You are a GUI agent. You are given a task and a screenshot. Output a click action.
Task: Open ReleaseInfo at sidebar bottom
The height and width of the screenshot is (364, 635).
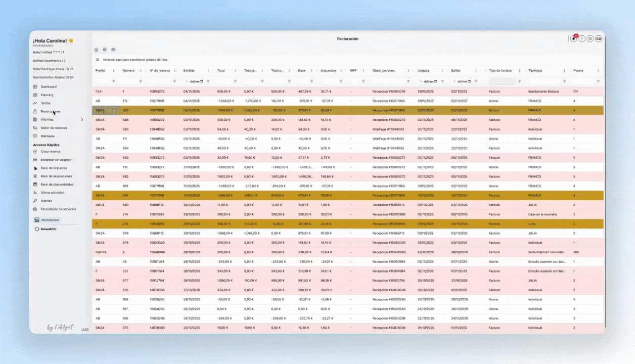tap(46, 229)
